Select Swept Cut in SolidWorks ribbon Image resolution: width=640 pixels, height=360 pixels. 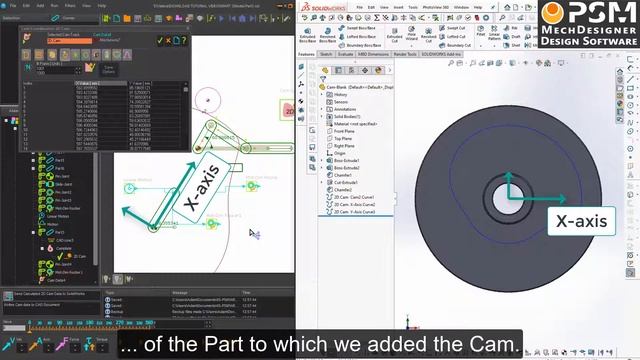(x=452, y=28)
